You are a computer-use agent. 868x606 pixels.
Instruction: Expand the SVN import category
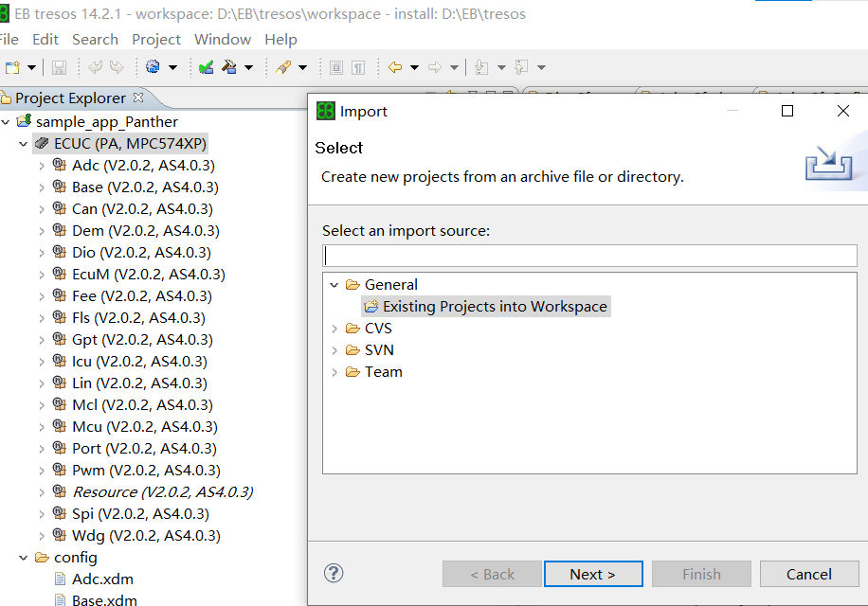coord(334,350)
